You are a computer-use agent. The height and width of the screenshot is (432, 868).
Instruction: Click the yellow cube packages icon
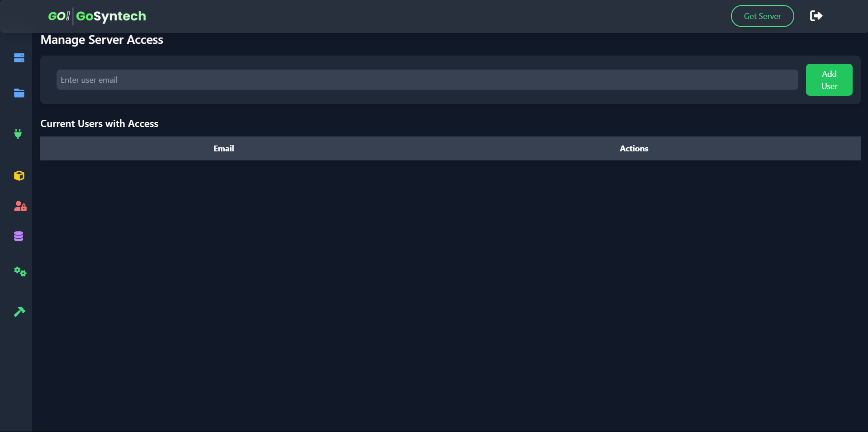pos(19,176)
